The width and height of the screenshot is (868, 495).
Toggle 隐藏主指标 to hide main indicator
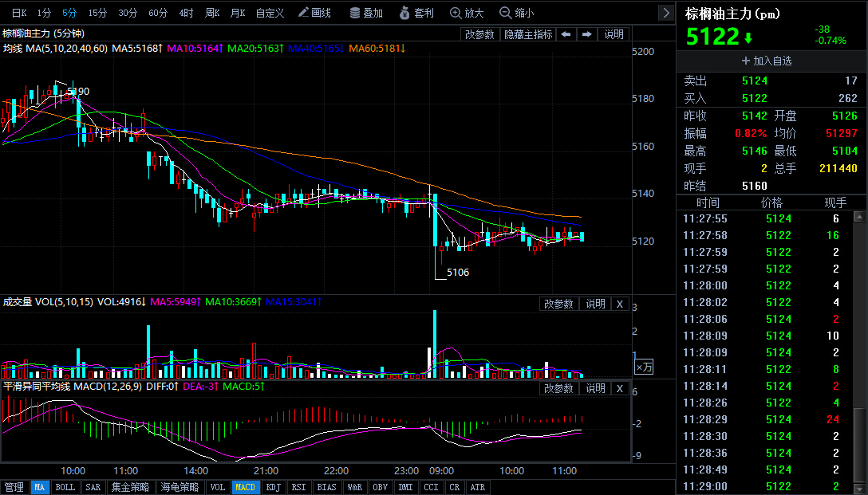pos(528,34)
